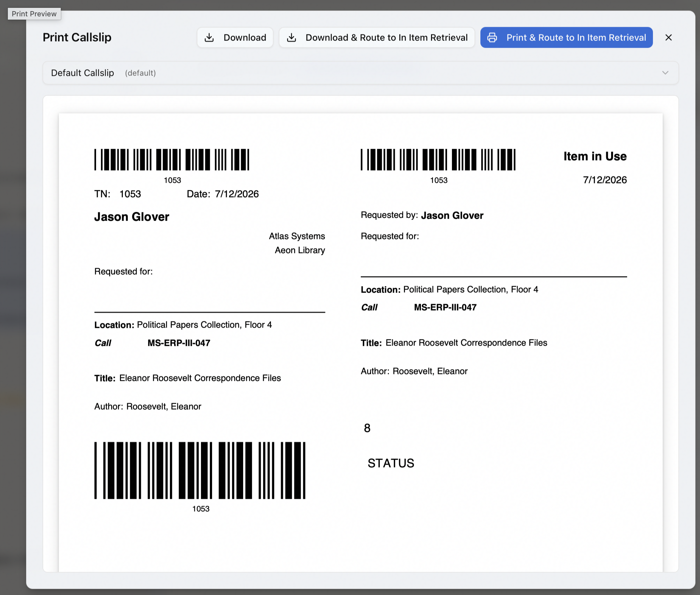The image size is (700, 595).
Task: Click 'Requested by: Jason Glover' text
Action: pyautogui.click(x=422, y=215)
